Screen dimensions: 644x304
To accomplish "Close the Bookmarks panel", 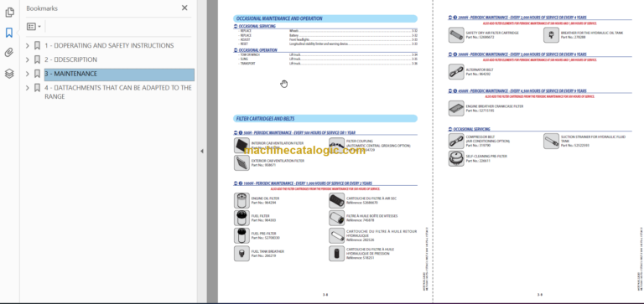I will click(x=184, y=8).
